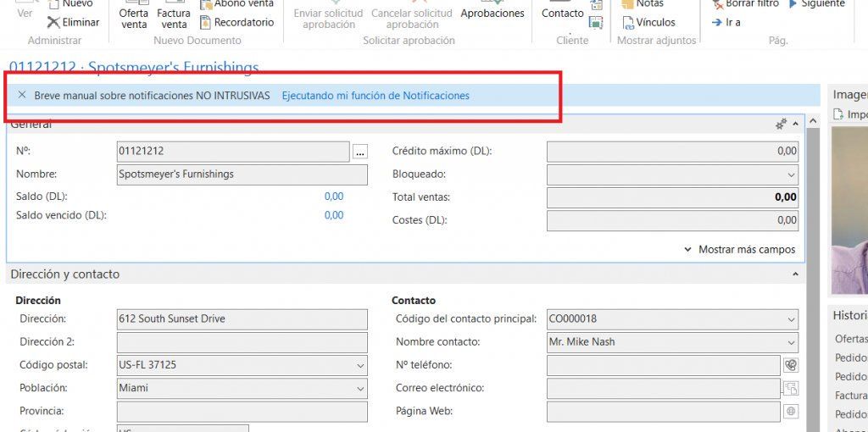Dismiss the notification bar with X
868x432 pixels.
(x=22, y=96)
